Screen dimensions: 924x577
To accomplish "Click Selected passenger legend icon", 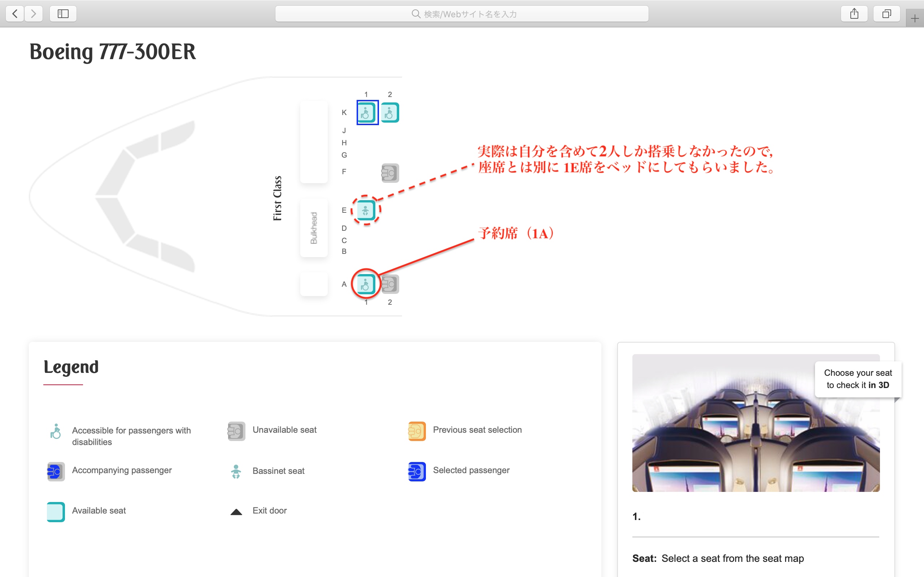I will pos(417,471).
